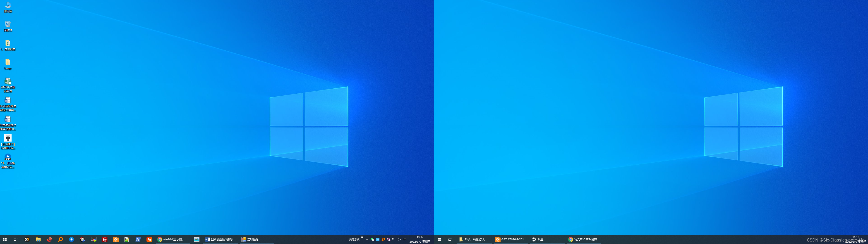Switch to the 型式试验操作指导 Word window

220,239
